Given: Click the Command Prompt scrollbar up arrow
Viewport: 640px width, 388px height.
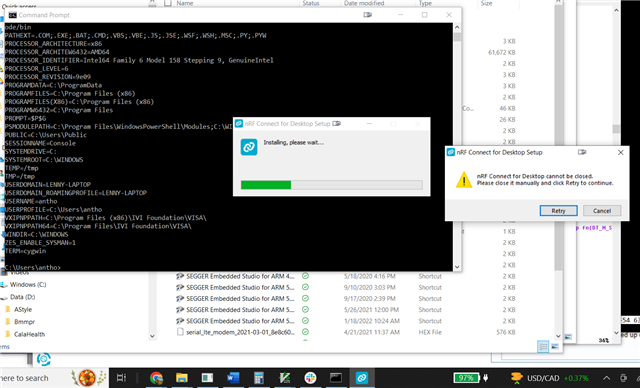Looking at the screenshot, I should point(457,27).
